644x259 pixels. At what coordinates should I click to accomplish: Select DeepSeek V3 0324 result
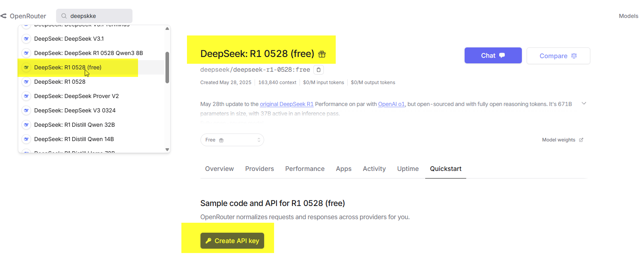pos(91,110)
